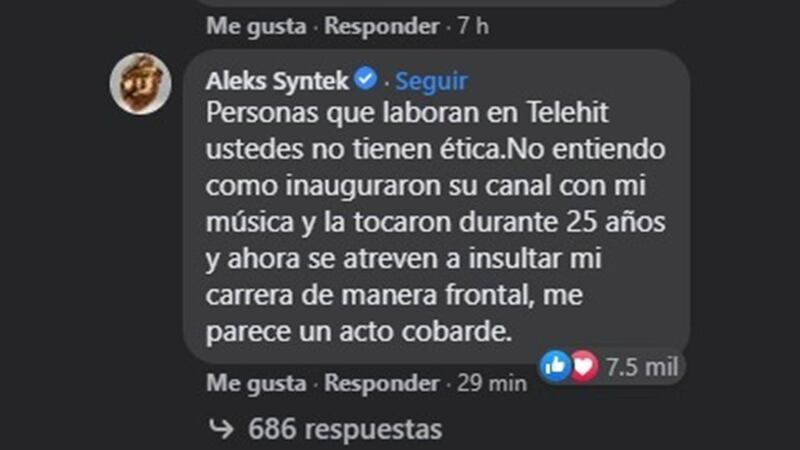The height and width of the screenshot is (450, 800).
Task: Follow Aleks Syntek with Seguir
Action: coord(431,81)
